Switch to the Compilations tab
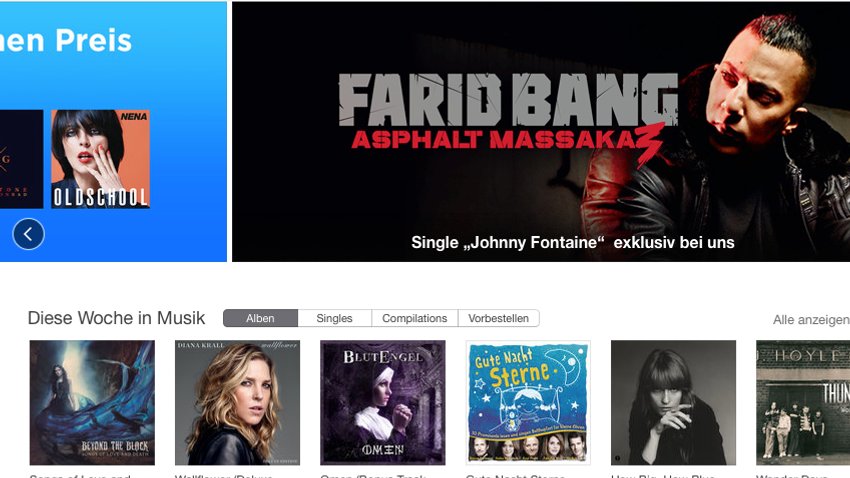This screenshot has width=850, height=478. coord(415,318)
